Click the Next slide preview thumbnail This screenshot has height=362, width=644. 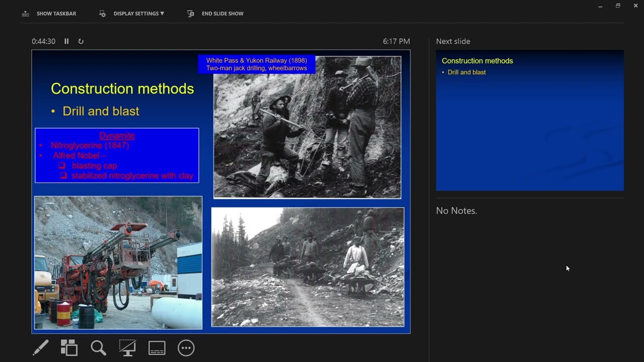pyautogui.click(x=530, y=120)
